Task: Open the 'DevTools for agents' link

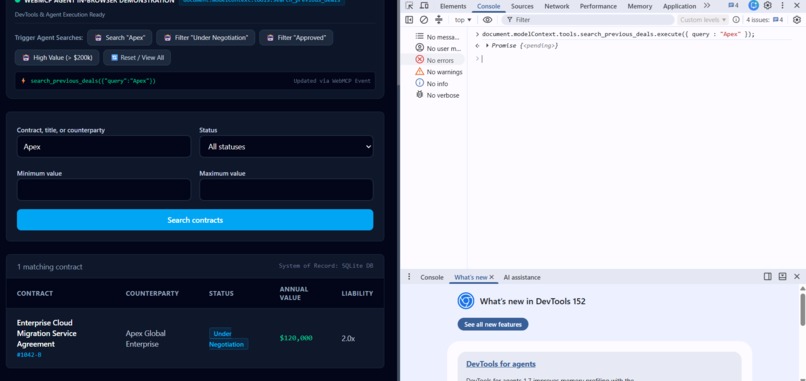Action: tap(501, 364)
